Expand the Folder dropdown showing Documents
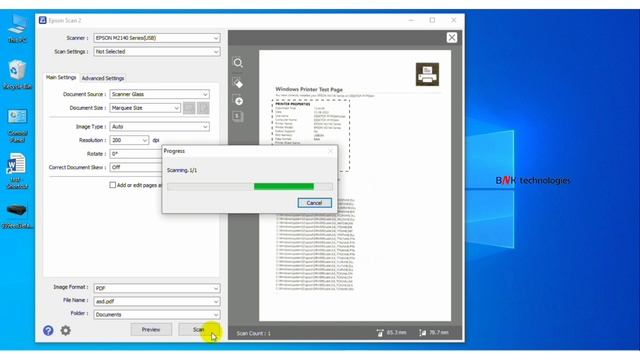Image resolution: width=640 pixels, height=360 pixels. 157,315
